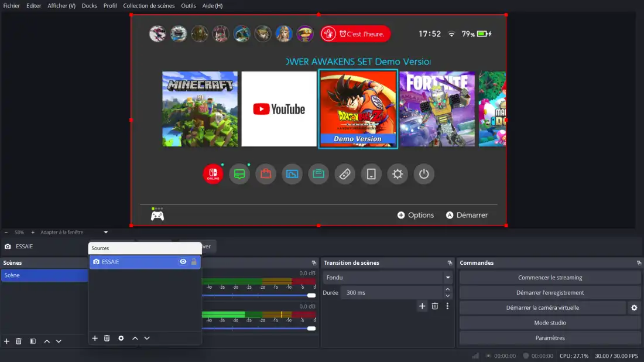Remove the scene transition with trash icon

pos(434,306)
